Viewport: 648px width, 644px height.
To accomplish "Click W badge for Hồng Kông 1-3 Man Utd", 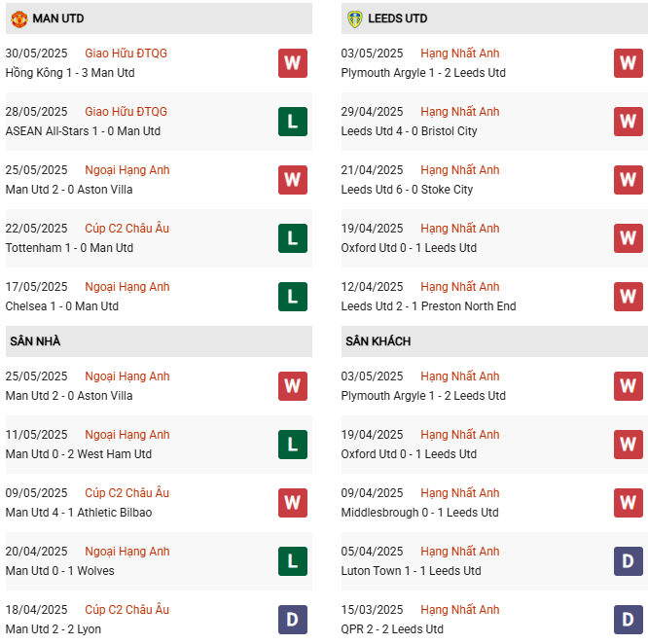I will click(x=293, y=63).
